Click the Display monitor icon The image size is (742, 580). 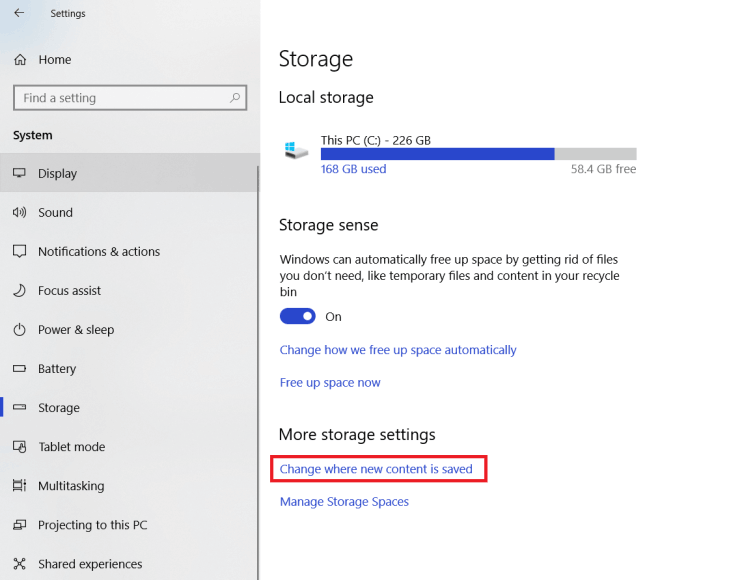[19, 173]
